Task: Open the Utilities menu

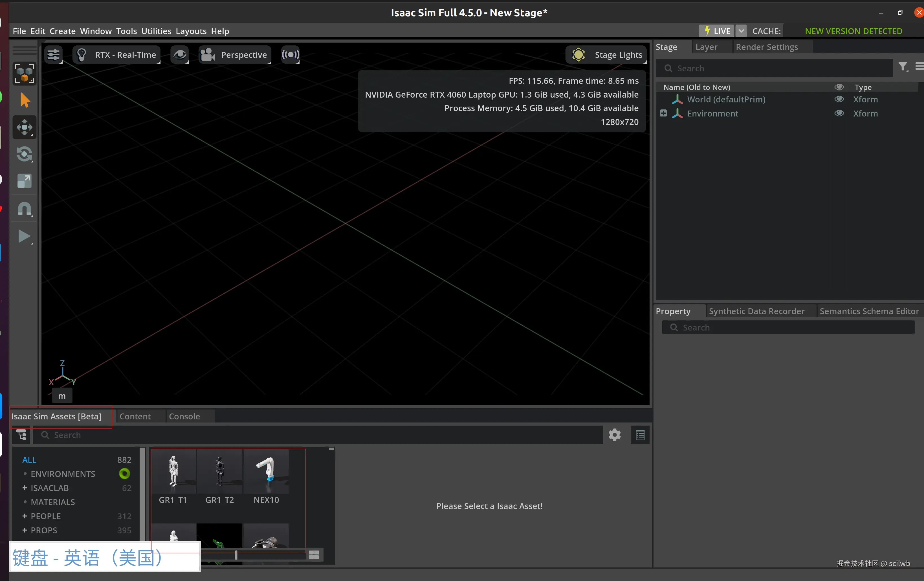Action: click(156, 31)
